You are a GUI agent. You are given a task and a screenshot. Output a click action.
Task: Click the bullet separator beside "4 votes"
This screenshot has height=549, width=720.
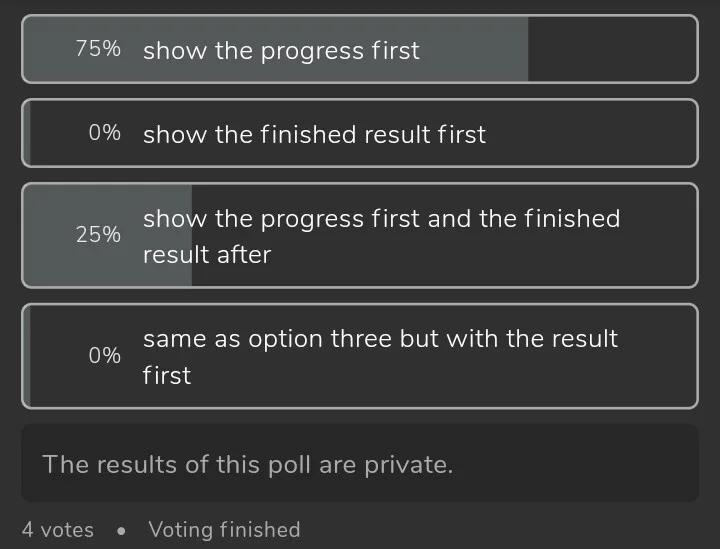coord(121,531)
